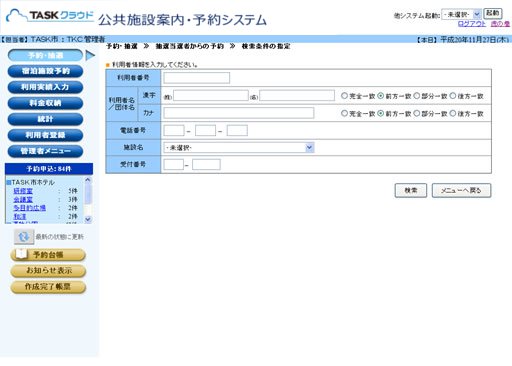Click the first 受付番号 input box
Viewport: 512px width, 366px height.
[x=173, y=164]
